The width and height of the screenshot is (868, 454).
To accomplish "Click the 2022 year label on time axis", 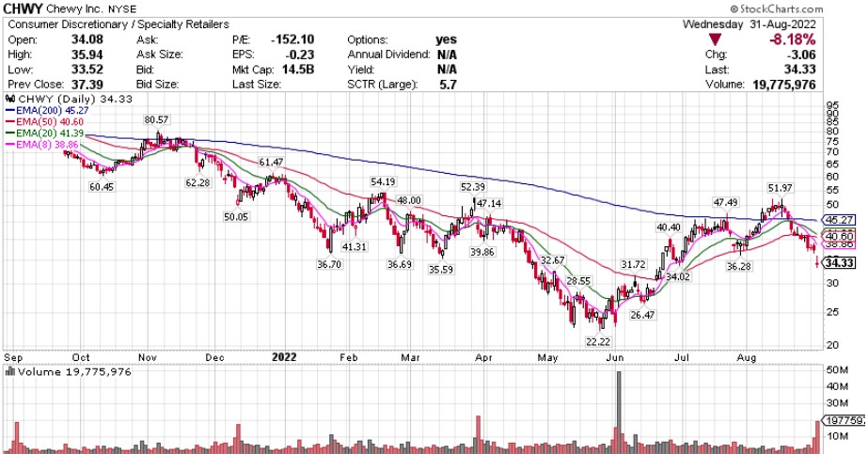I will [284, 357].
